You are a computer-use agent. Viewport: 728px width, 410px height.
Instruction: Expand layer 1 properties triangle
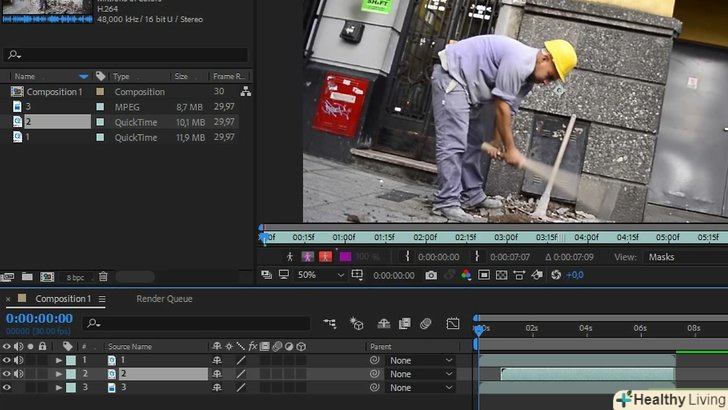pyautogui.click(x=59, y=360)
